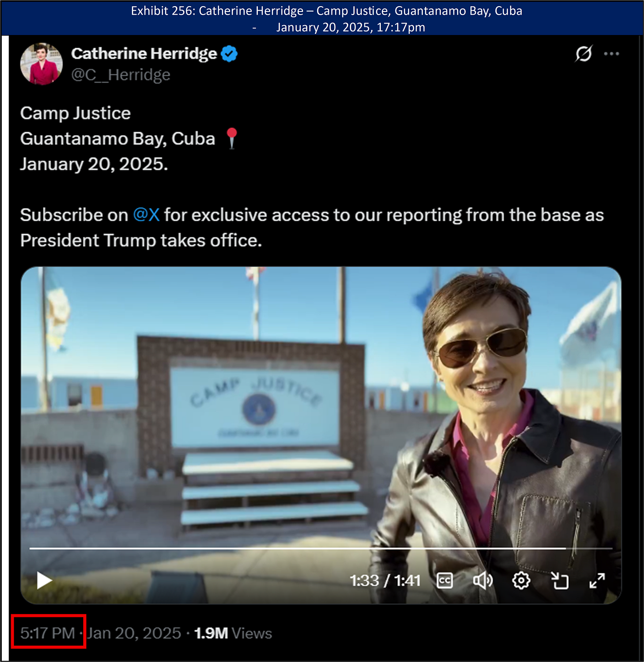Open the three-dot more options menu
Screen dimensions: 644x662
click(x=612, y=54)
